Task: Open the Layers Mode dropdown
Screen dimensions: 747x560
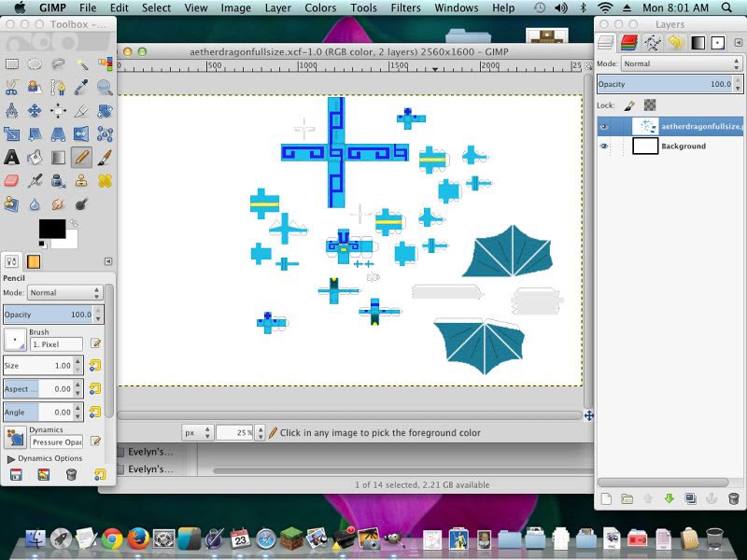Action: [682, 63]
